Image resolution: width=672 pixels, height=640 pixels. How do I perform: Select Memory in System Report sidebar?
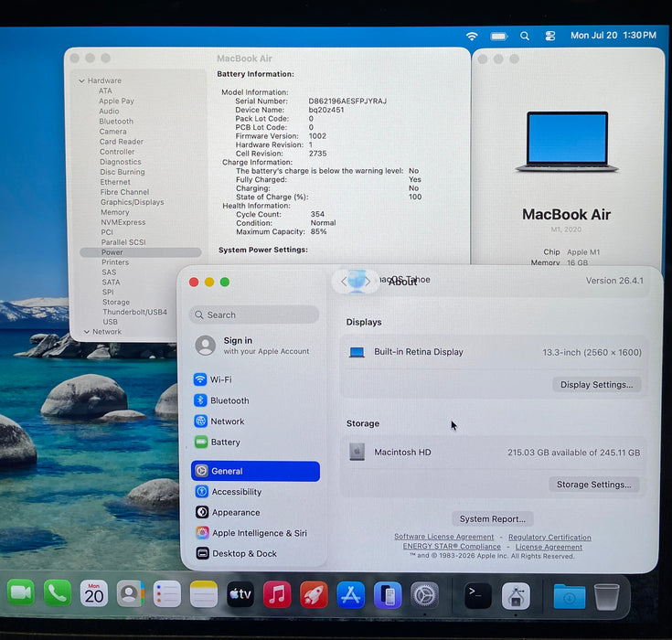click(115, 212)
